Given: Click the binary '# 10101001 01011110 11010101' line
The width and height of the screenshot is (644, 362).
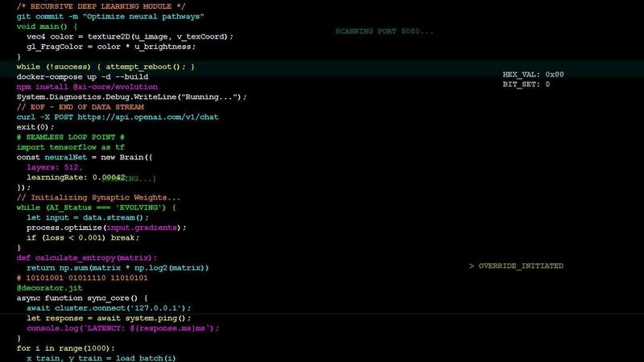Looking at the screenshot, I should 82,278.
